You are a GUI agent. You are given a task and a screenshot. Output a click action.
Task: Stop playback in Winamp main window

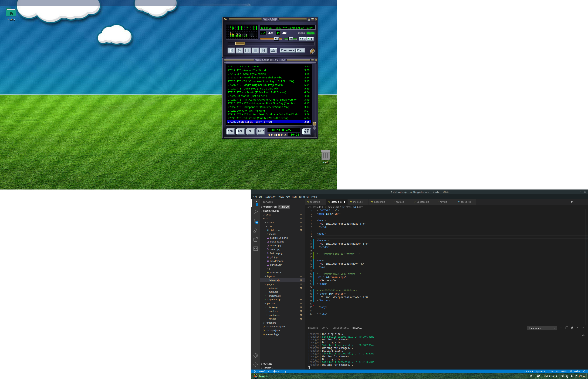pyautogui.click(x=255, y=51)
